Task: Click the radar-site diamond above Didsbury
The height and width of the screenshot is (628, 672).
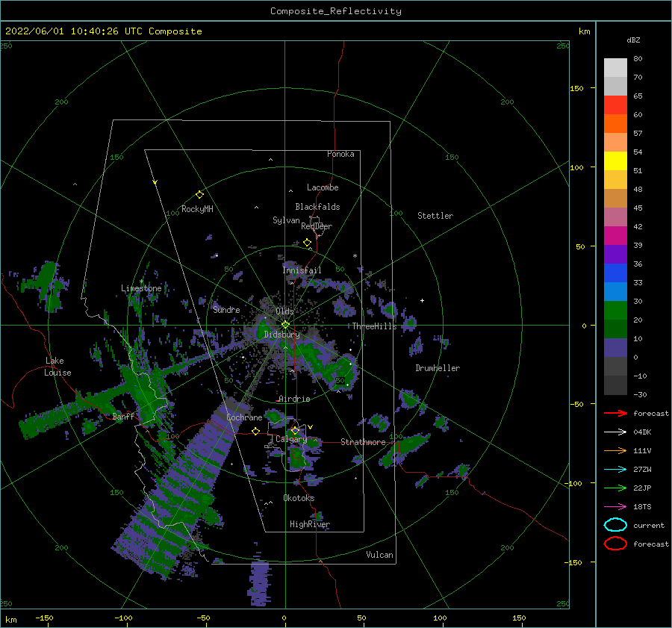Action: coord(285,325)
